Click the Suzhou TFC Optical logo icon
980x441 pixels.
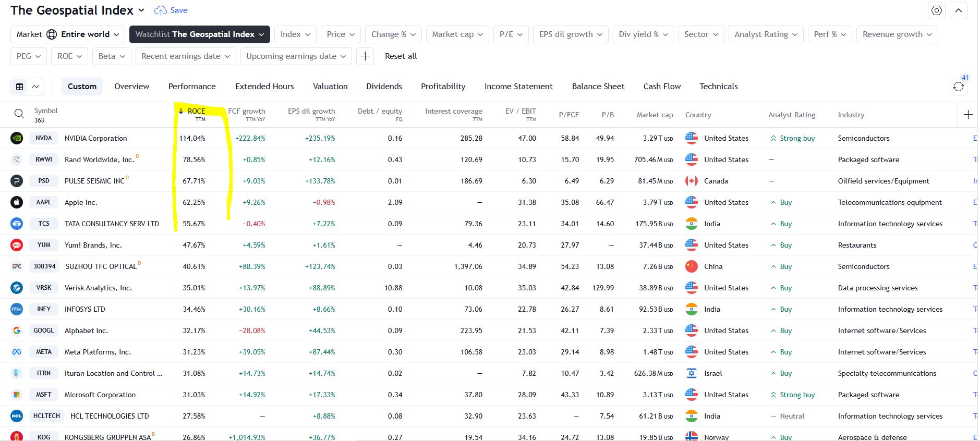tap(17, 266)
